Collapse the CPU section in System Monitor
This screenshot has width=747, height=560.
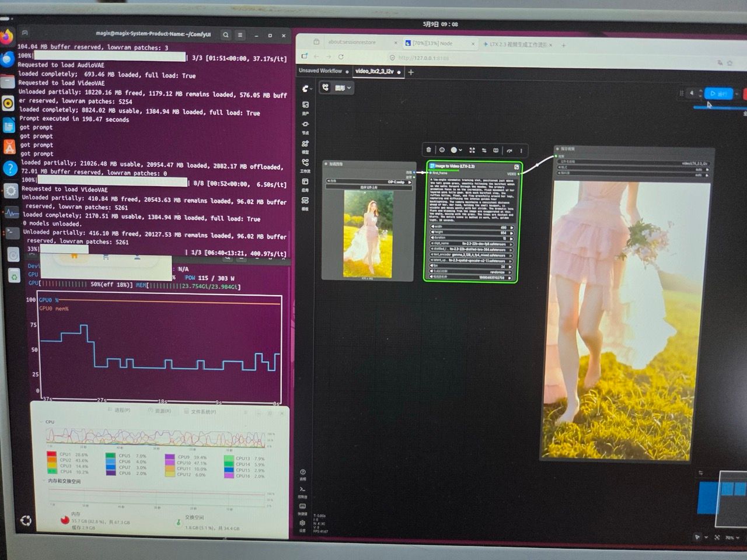pyautogui.click(x=41, y=422)
